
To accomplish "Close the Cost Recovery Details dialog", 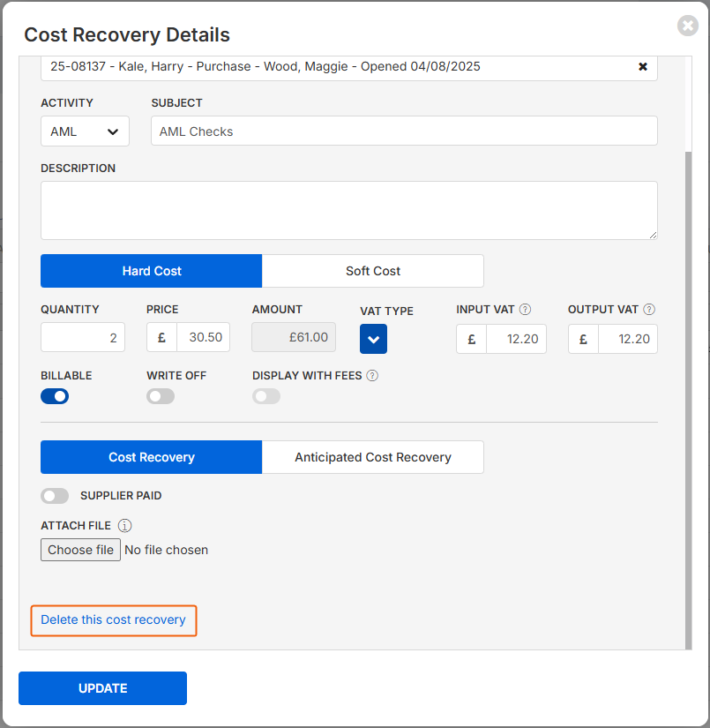I will point(688,26).
